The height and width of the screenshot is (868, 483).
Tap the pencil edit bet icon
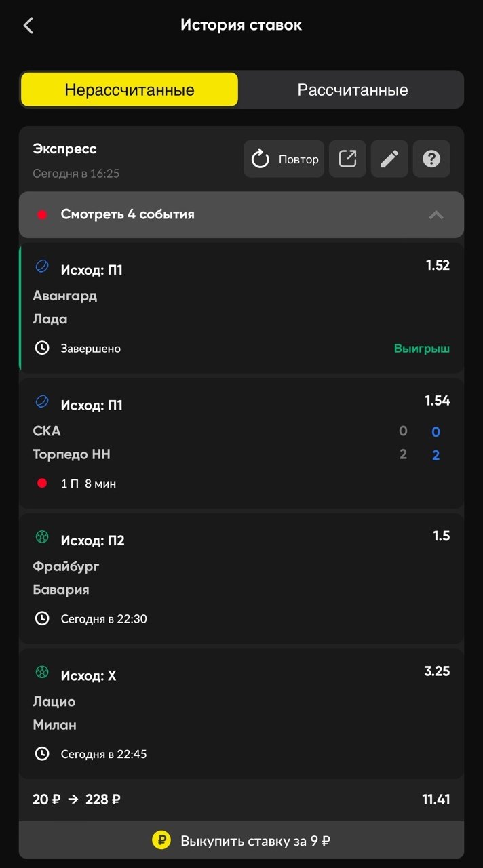[x=389, y=159]
